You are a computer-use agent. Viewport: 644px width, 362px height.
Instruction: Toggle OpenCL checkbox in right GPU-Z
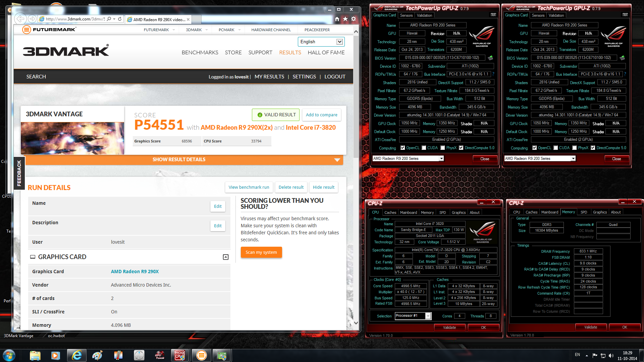pos(534,148)
